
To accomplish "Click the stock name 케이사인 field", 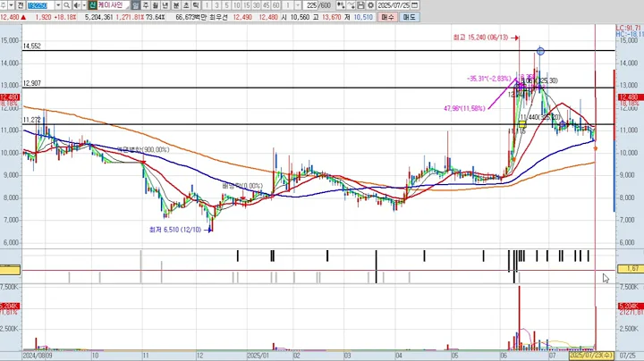I will tap(113, 5).
